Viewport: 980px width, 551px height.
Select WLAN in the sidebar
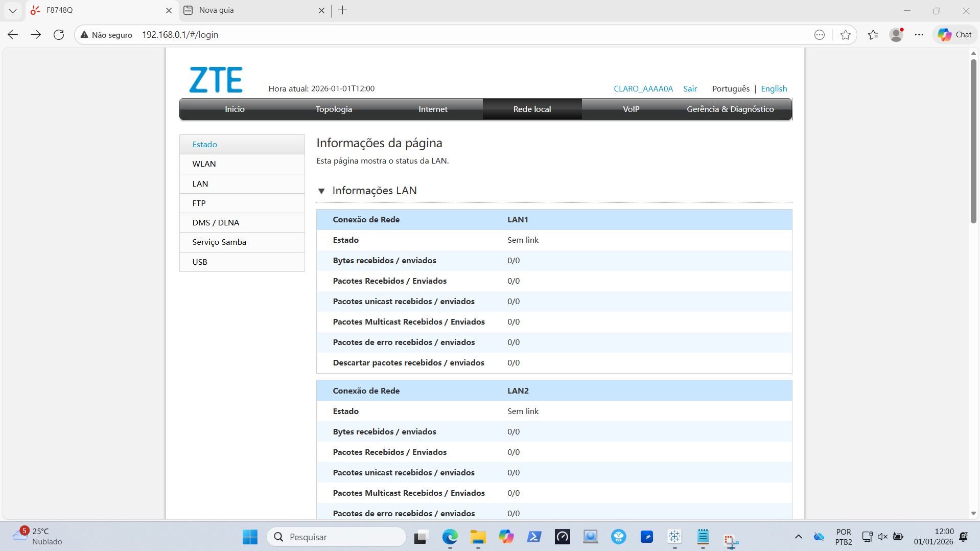pyautogui.click(x=204, y=164)
